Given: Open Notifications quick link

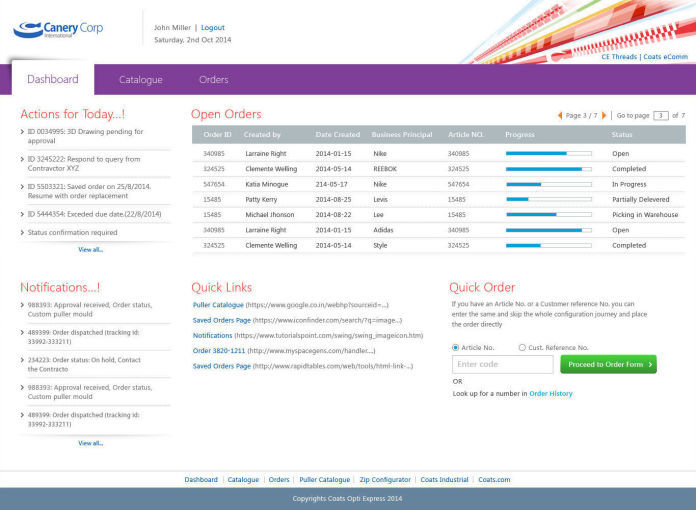Looking at the screenshot, I should pos(212,336).
